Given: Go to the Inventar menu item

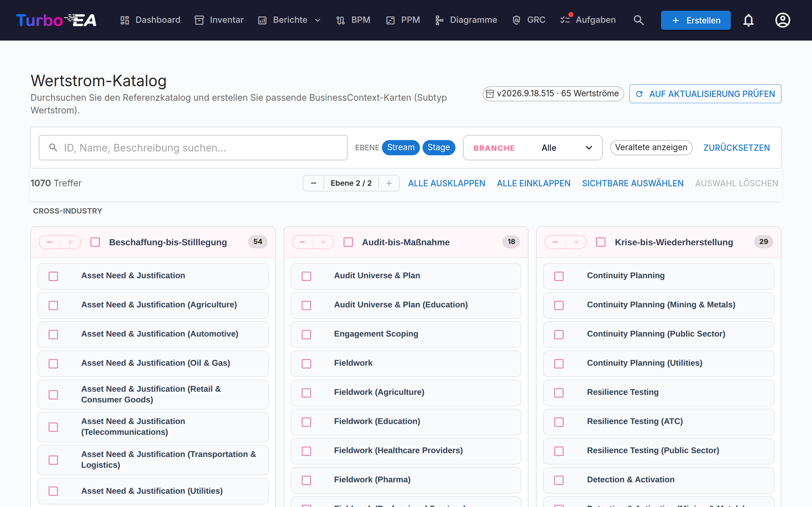Looking at the screenshot, I should coord(219,20).
